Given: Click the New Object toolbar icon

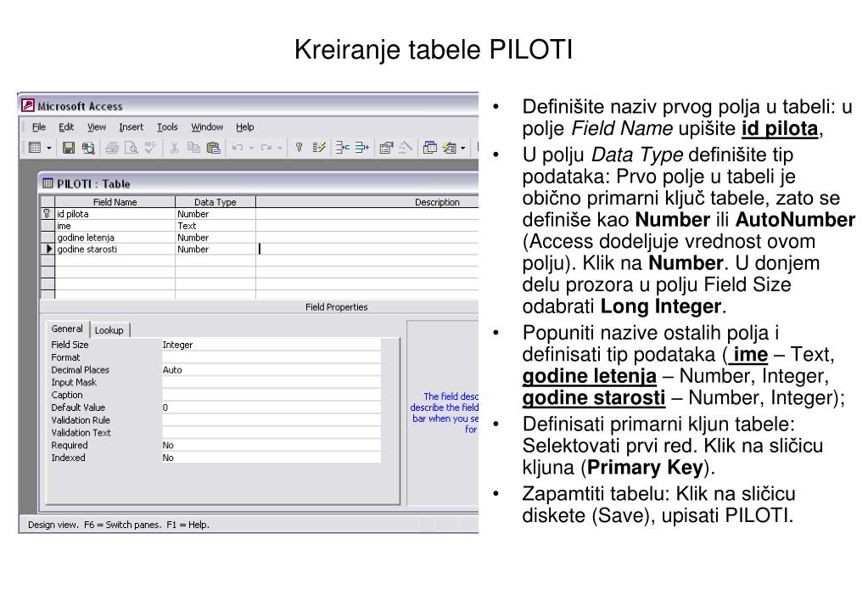Looking at the screenshot, I should [449, 148].
